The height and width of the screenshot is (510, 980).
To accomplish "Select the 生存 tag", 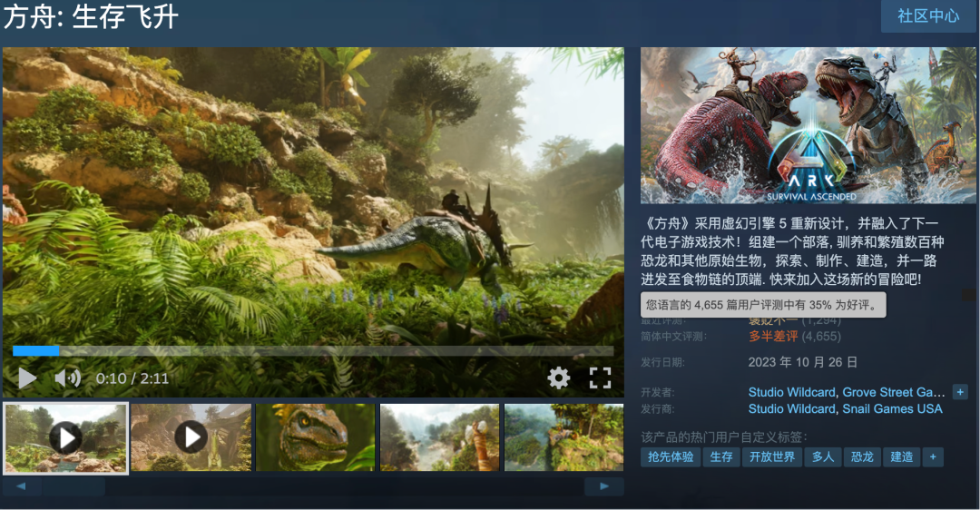I will (721, 456).
